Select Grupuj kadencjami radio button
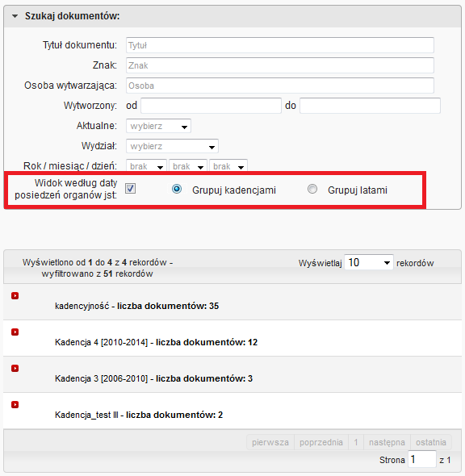Image resolution: width=465 pixels, height=476 pixels. (x=177, y=189)
